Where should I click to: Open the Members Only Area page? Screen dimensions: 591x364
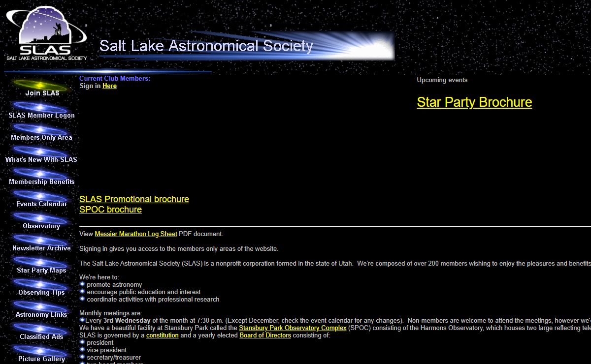[x=41, y=132]
